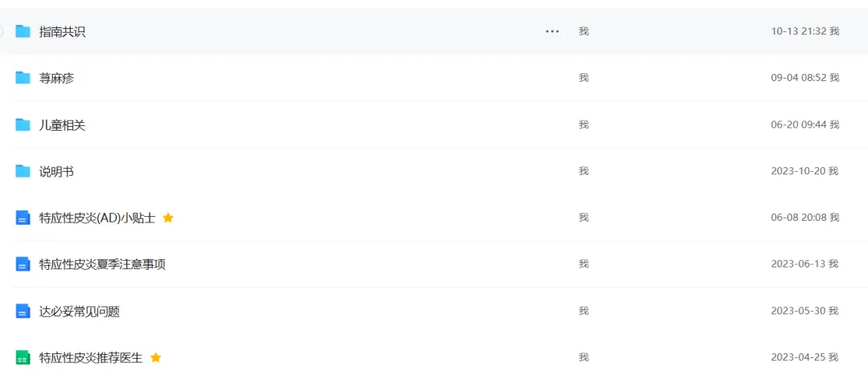Screen dimensions: 868x375
Task: Open the three-dot menu for 指南共识
Action: pyautogui.click(x=552, y=31)
